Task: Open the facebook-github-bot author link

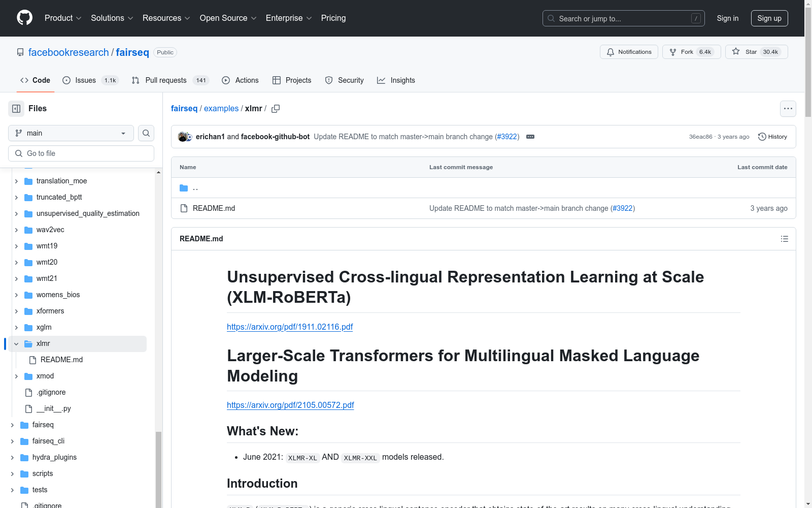Action: pyautogui.click(x=275, y=137)
